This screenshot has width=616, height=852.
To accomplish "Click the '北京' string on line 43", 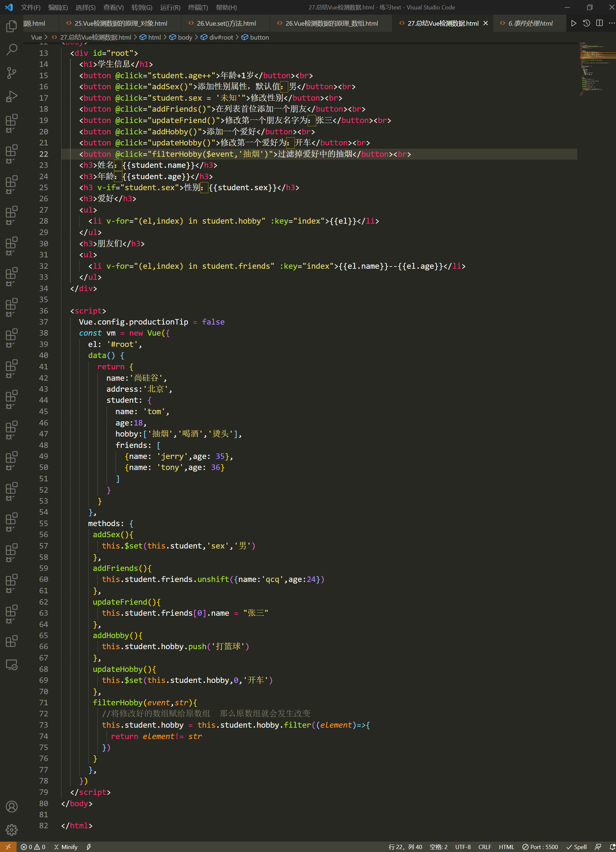I will coord(155,389).
